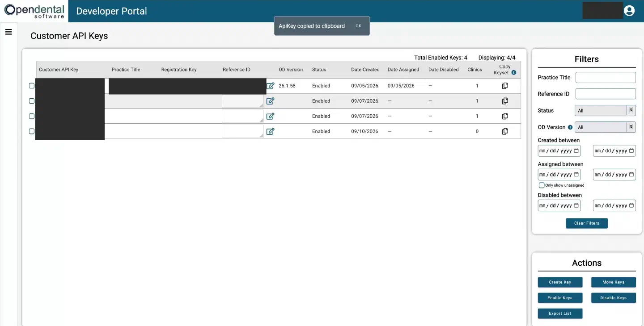This screenshot has height=326, width=644.
Task: Open the hamburger navigation menu
Action: [8, 32]
